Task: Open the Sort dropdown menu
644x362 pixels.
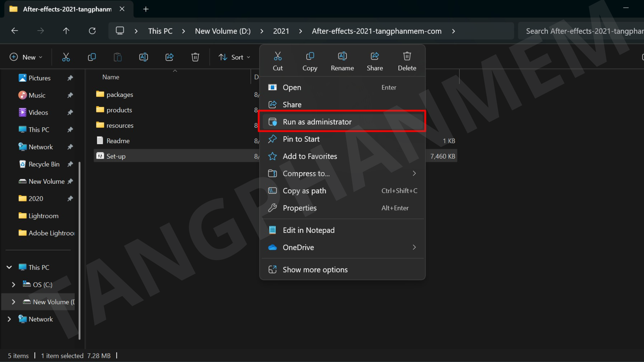Action: coord(234,57)
